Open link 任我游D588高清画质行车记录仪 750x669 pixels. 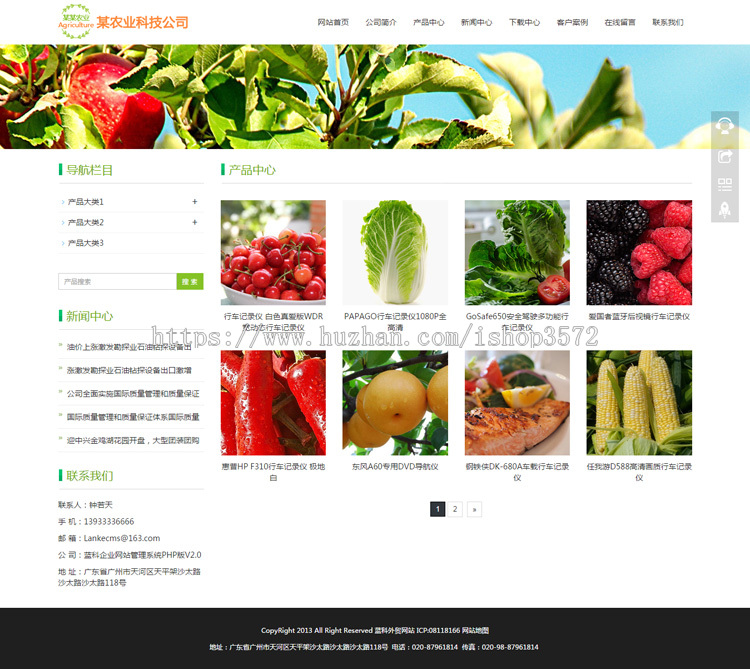point(639,472)
